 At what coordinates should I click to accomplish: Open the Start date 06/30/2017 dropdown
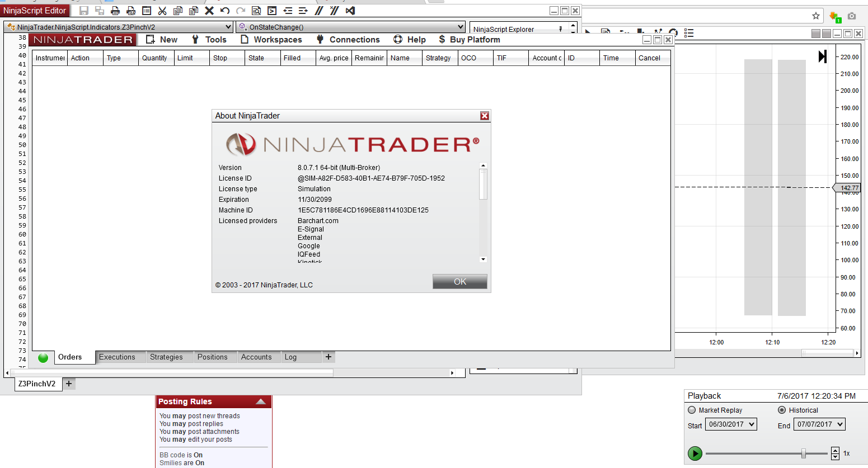731,424
